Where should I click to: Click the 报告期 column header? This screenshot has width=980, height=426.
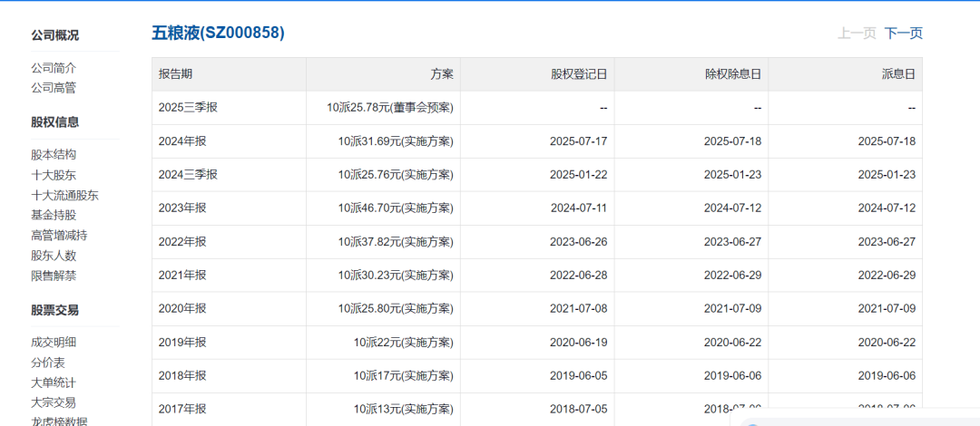tap(175, 74)
